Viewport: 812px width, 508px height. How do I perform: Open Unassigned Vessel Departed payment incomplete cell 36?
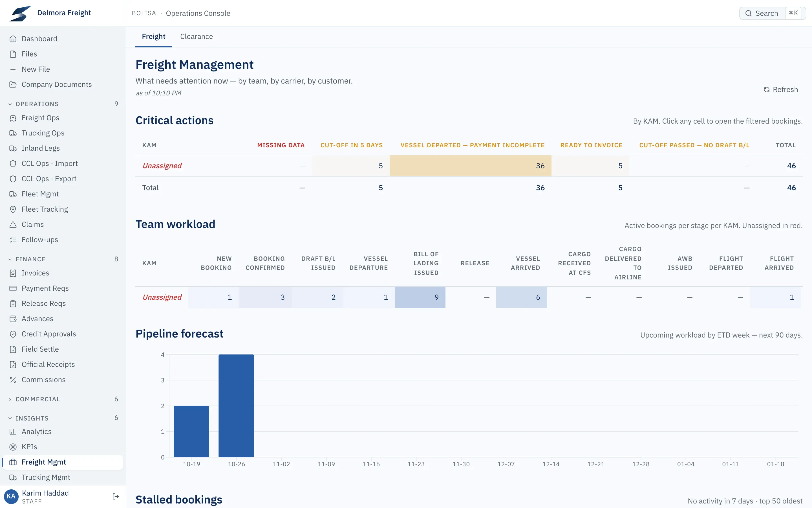pos(470,166)
